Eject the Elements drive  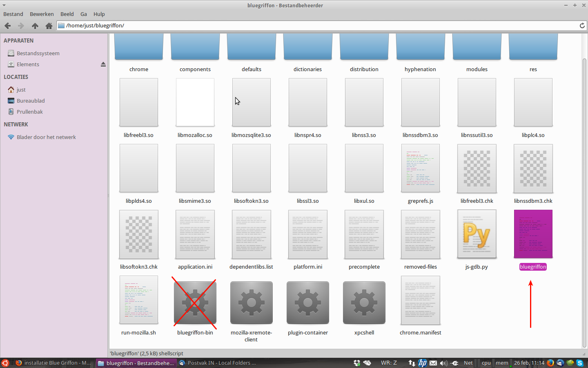103,64
